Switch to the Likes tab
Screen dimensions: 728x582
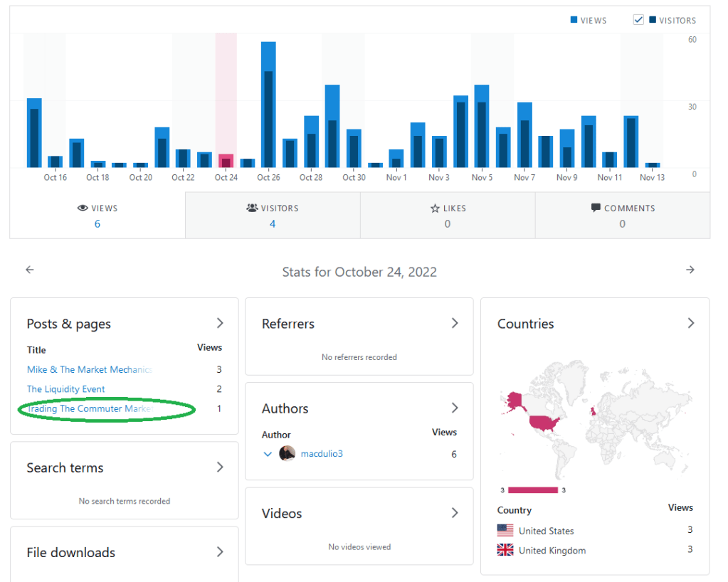pyautogui.click(x=448, y=216)
